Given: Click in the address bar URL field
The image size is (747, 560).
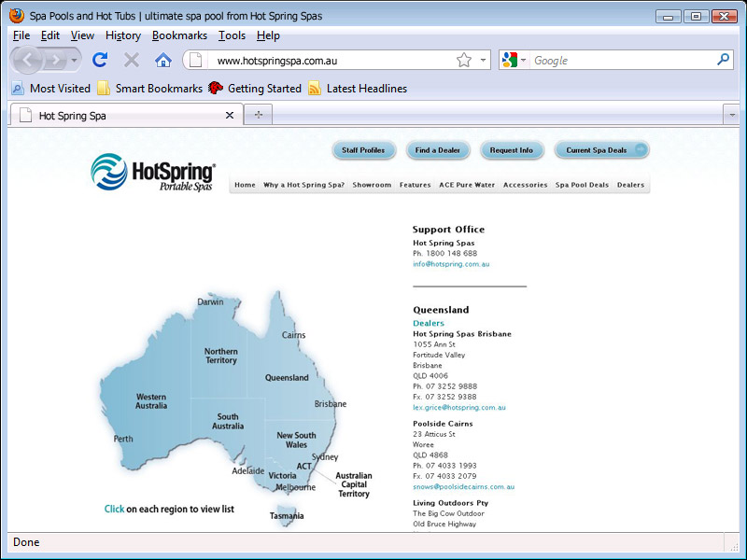Looking at the screenshot, I should click(327, 60).
